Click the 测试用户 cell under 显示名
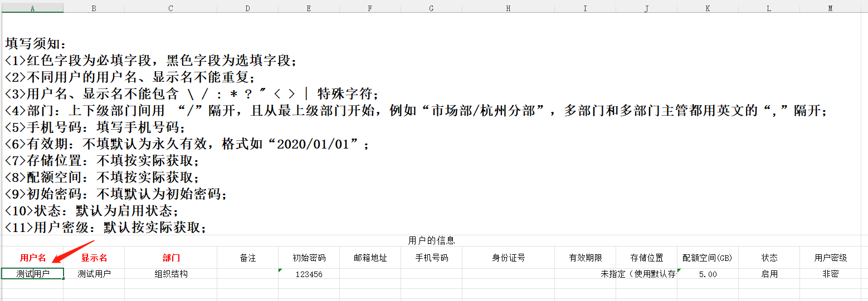The image size is (868, 301). (94, 274)
